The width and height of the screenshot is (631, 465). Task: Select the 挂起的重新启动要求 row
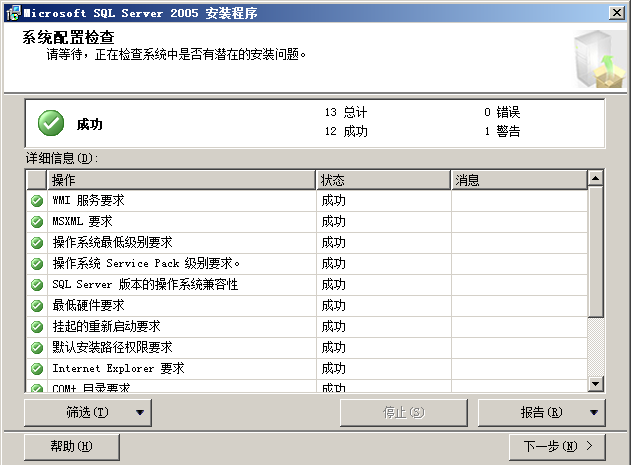click(307, 326)
